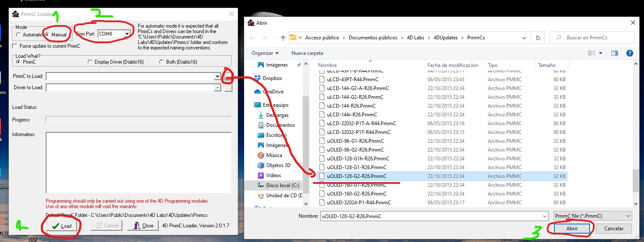This screenshot has width=644, height=242.
Task: Select Este equipo in the navigation pane
Action: point(276,105)
